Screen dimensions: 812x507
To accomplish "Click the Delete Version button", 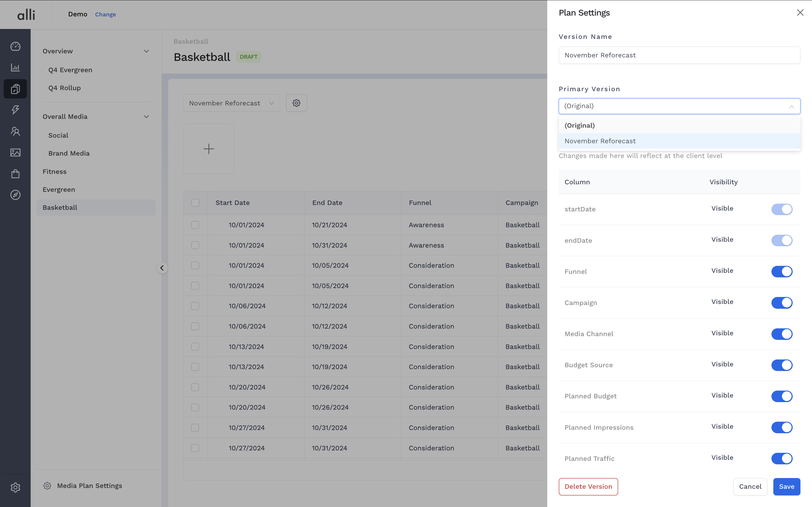I will point(588,487).
